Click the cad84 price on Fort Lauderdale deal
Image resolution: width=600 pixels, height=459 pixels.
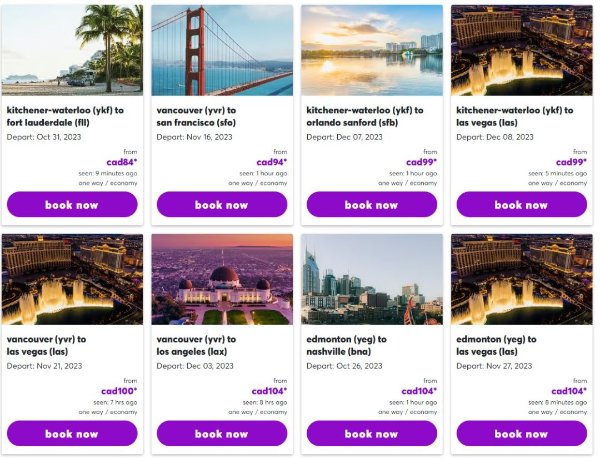pyautogui.click(x=121, y=162)
